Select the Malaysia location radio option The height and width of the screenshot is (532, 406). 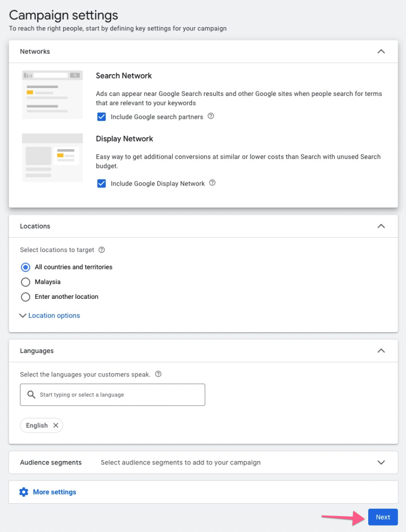(x=25, y=282)
